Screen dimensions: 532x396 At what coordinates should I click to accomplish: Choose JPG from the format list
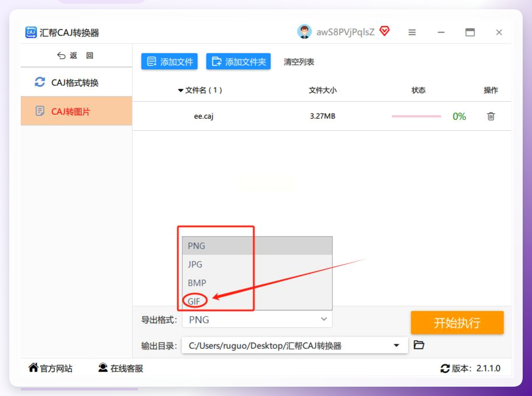(257, 264)
